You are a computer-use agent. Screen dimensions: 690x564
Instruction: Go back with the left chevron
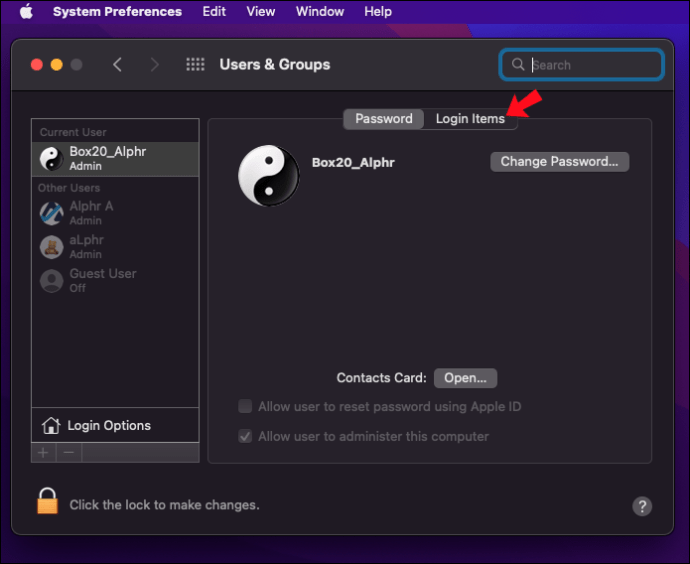tap(117, 65)
